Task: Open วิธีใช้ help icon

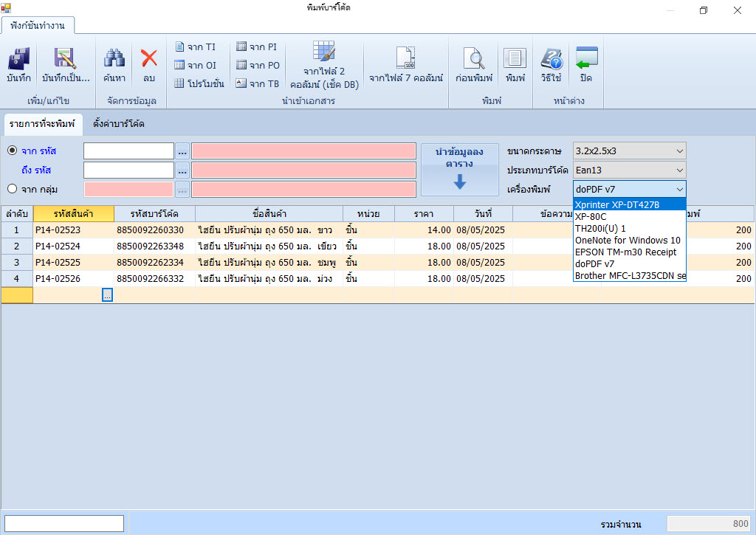Action: click(550, 65)
